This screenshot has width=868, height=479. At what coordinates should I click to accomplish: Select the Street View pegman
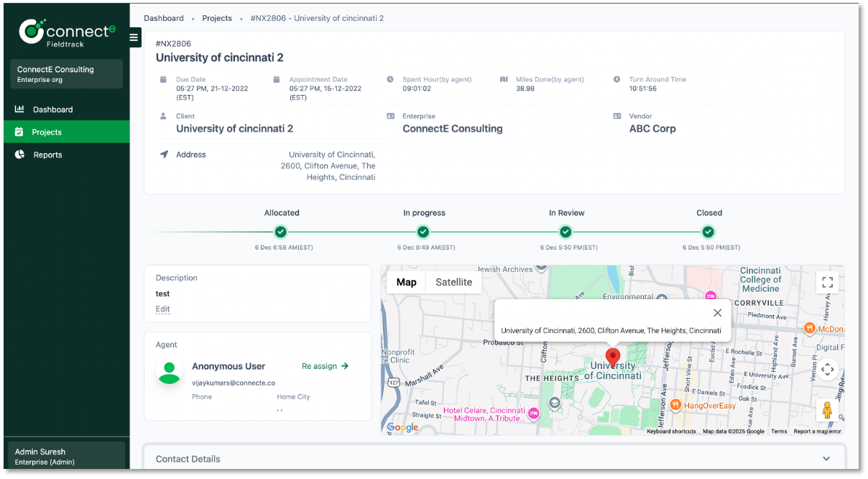tap(827, 410)
